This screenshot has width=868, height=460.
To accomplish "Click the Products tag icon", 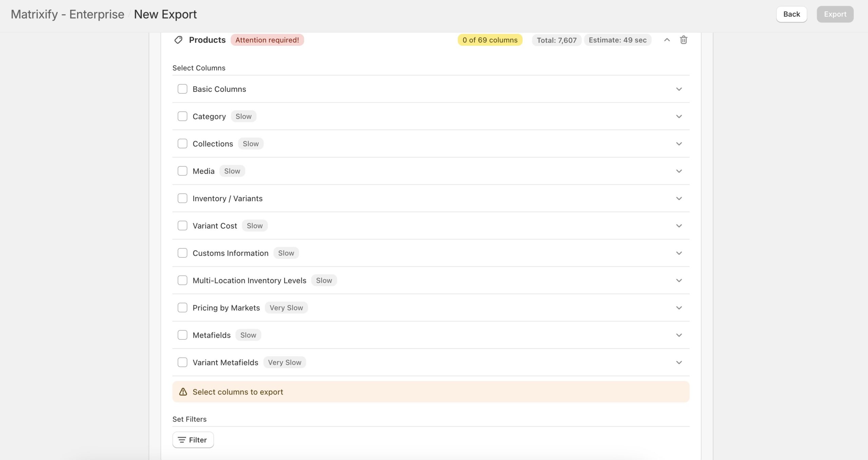I will [178, 40].
